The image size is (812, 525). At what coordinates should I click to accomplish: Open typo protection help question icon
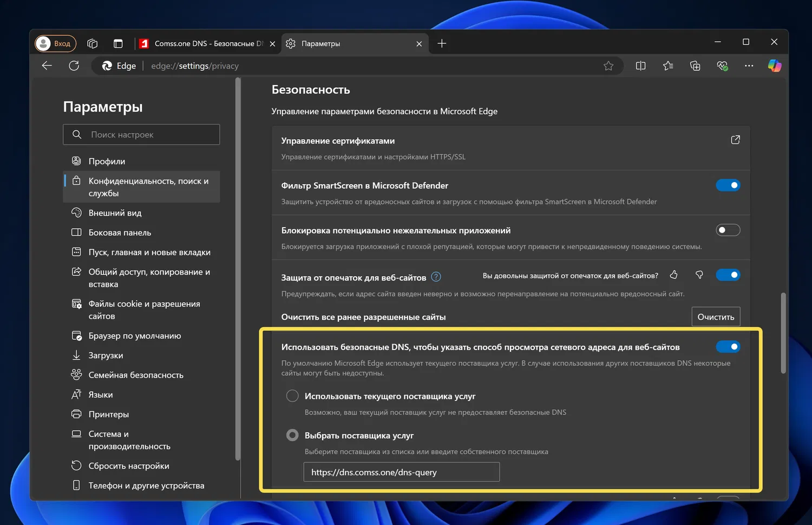436,277
